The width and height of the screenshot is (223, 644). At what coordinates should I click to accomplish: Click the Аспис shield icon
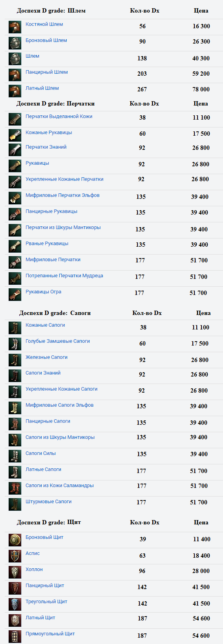[x=15, y=556]
